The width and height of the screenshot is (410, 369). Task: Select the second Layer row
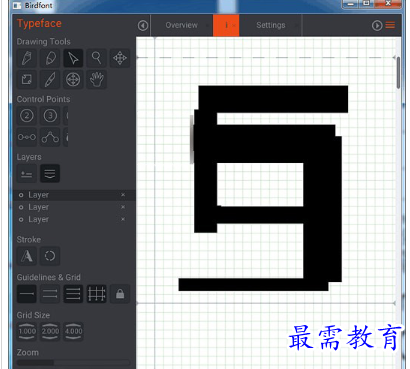(74, 207)
